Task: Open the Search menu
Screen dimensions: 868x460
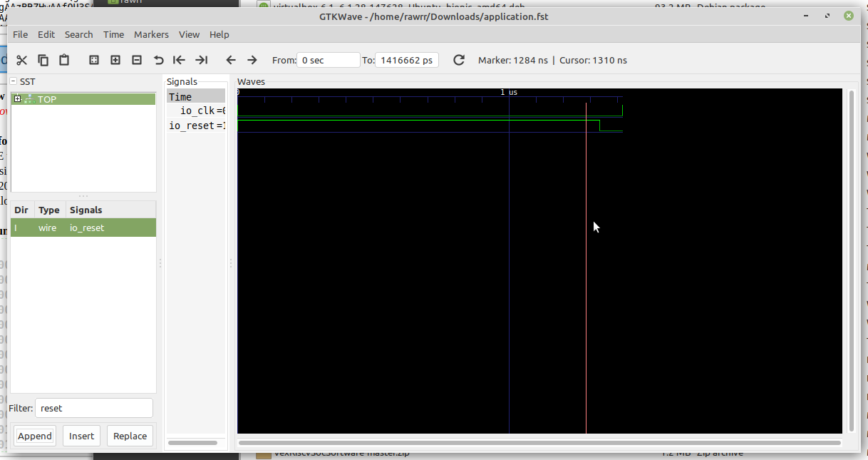Action: 78,34
